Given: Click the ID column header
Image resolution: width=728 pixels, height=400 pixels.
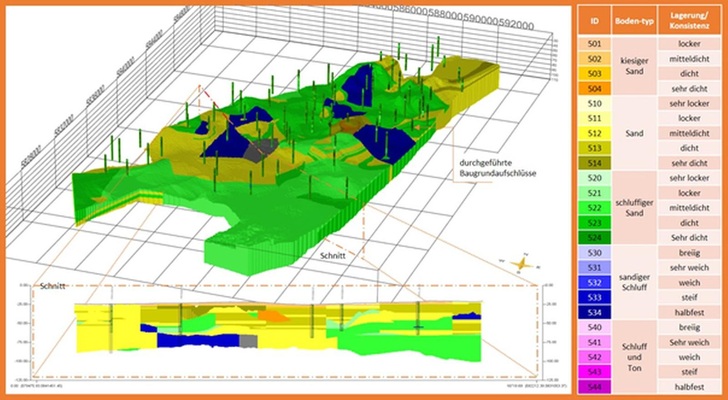Looking at the screenshot, I should (594, 21).
